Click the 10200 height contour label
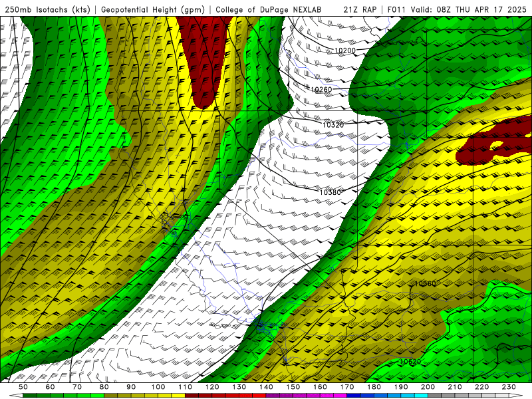The height and width of the screenshot is (399, 532). (x=344, y=51)
